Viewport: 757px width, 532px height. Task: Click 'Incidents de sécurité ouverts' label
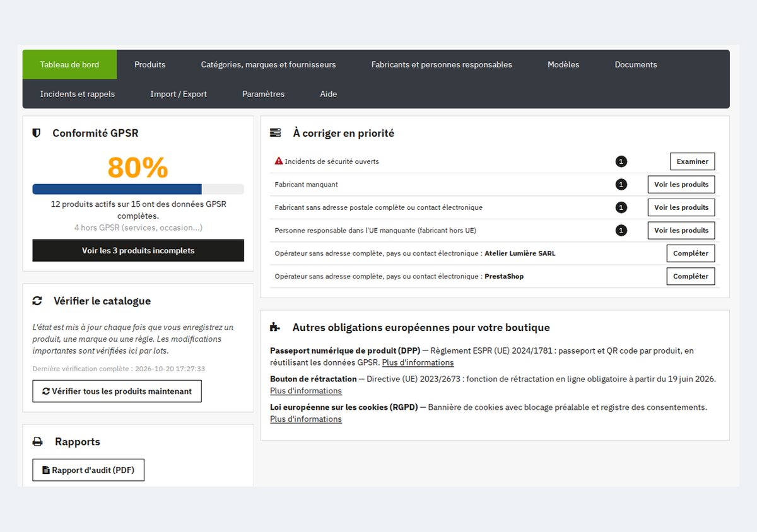click(x=332, y=161)
